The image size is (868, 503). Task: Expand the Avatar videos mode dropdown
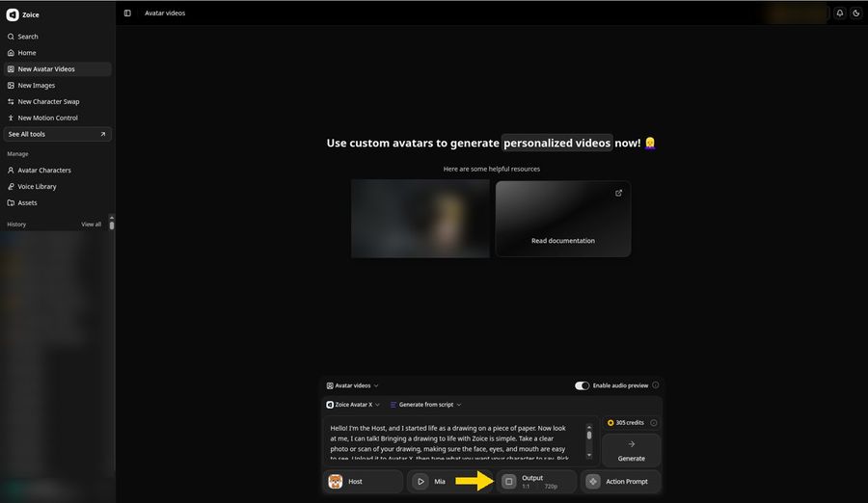[353, 385]
